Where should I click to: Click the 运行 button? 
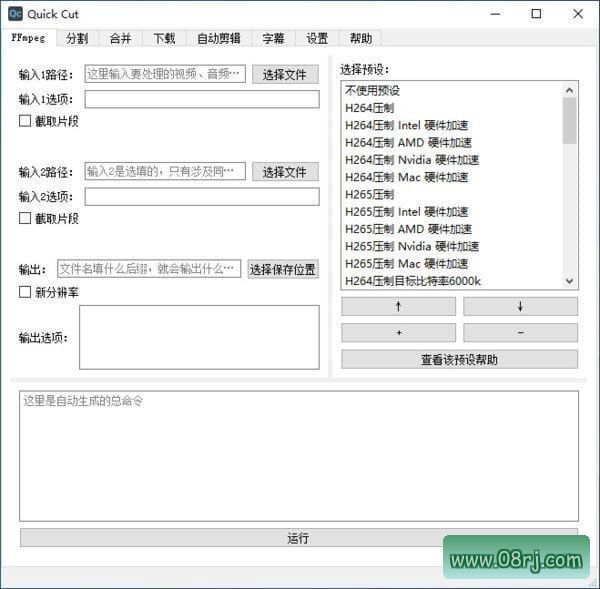(299, 538)
